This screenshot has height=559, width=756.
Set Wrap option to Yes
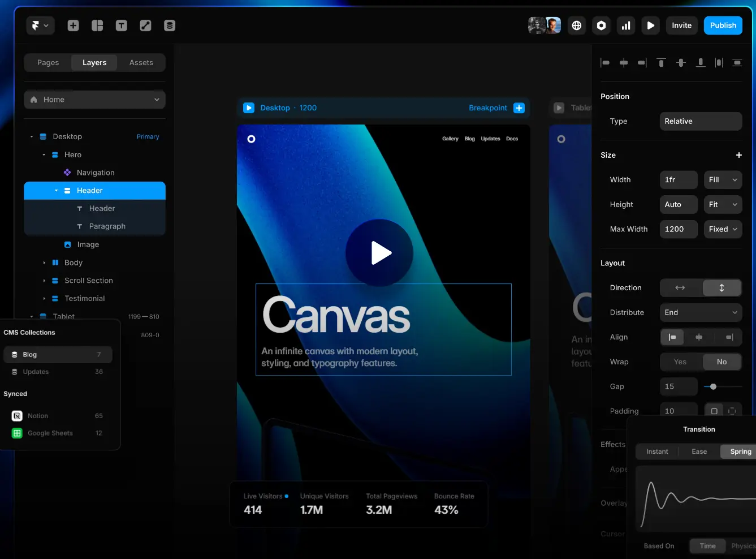680,362
